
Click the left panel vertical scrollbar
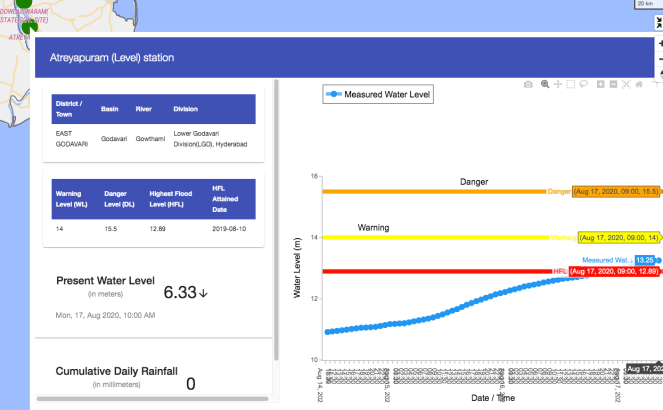pyautogui.click(x=275, y=220)
